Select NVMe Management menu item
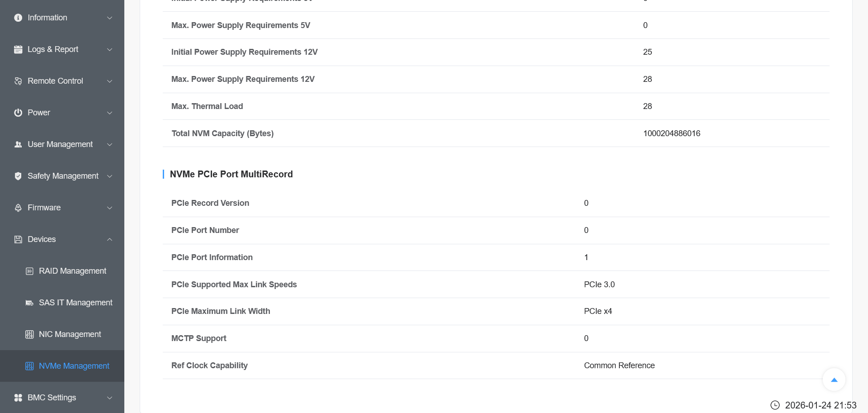This screenshot has width=868, height=413. [74, 366]
